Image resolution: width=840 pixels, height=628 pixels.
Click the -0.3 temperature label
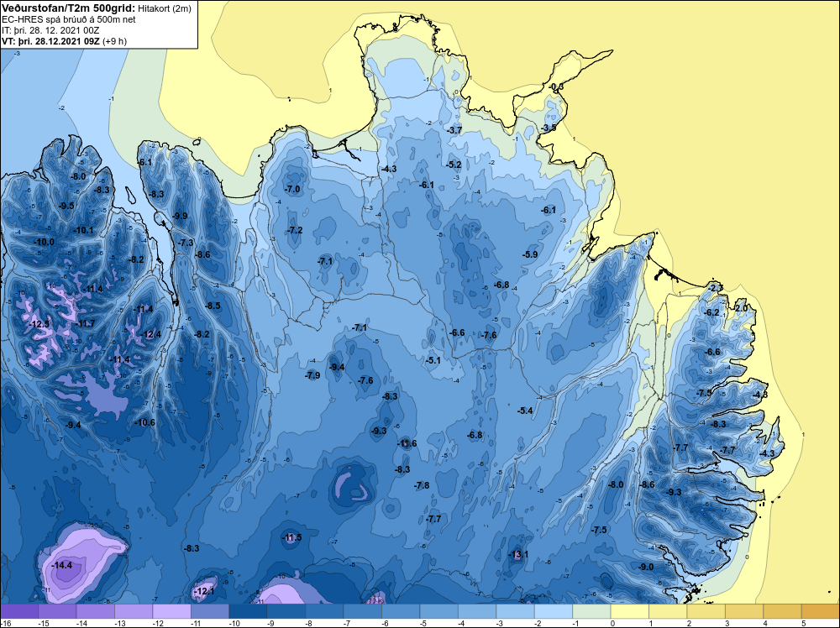click(x=557, y=86)
